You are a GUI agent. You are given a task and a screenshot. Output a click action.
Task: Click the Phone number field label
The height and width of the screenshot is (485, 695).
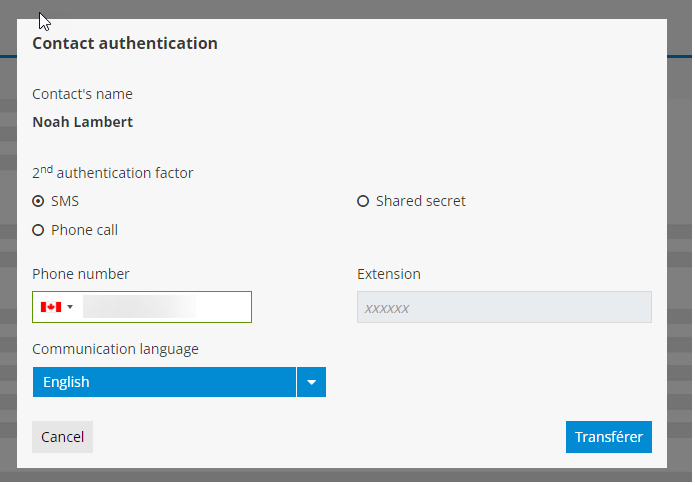tap(81, 274)
